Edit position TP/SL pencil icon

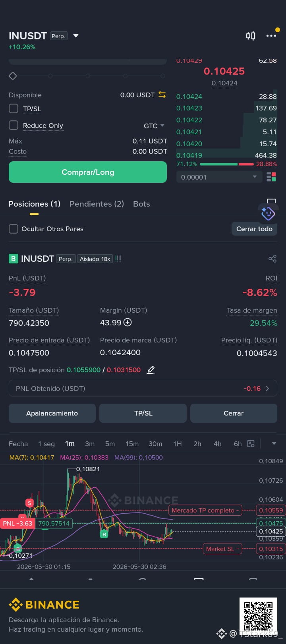click(151, 370)
